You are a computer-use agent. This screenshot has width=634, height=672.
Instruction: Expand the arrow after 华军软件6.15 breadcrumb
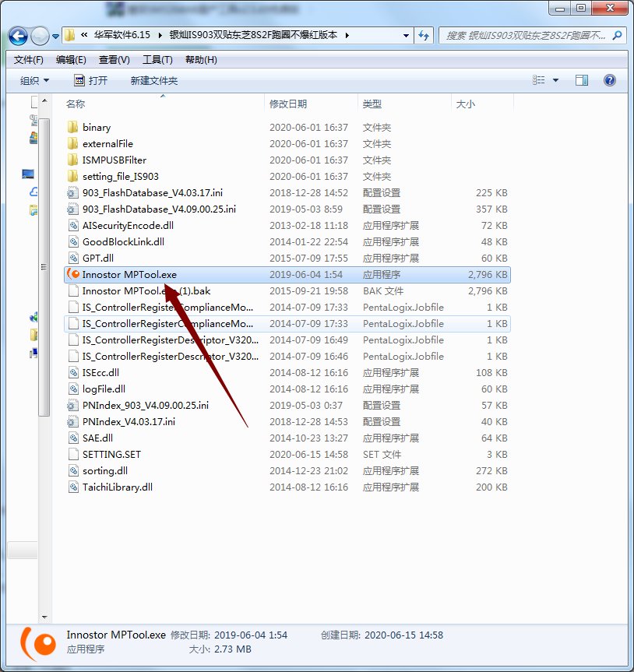click(160, 36)
